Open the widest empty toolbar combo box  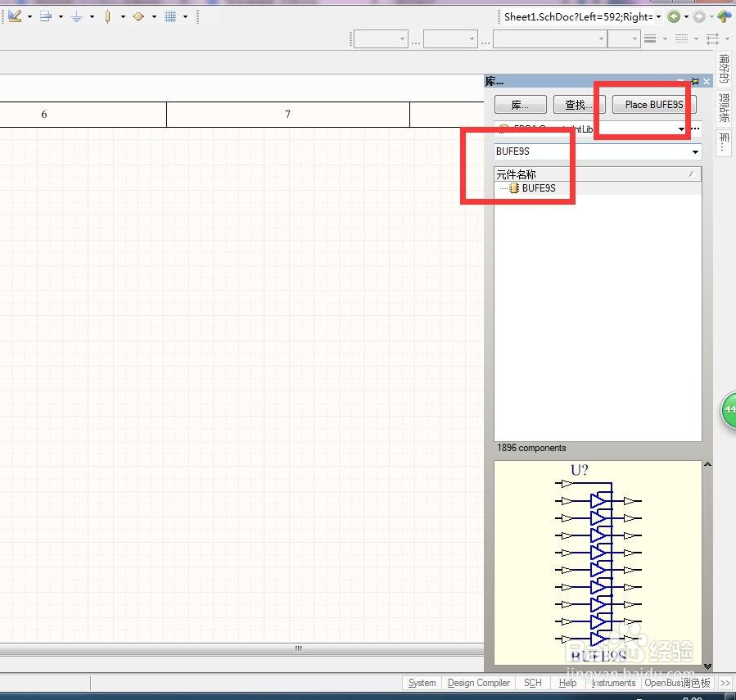click(549, 39)
